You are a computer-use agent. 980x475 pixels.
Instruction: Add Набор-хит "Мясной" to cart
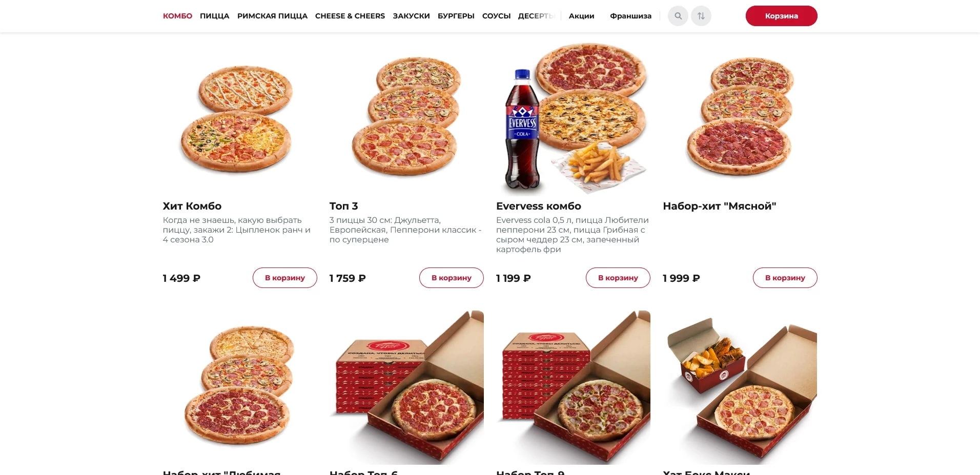785,278
